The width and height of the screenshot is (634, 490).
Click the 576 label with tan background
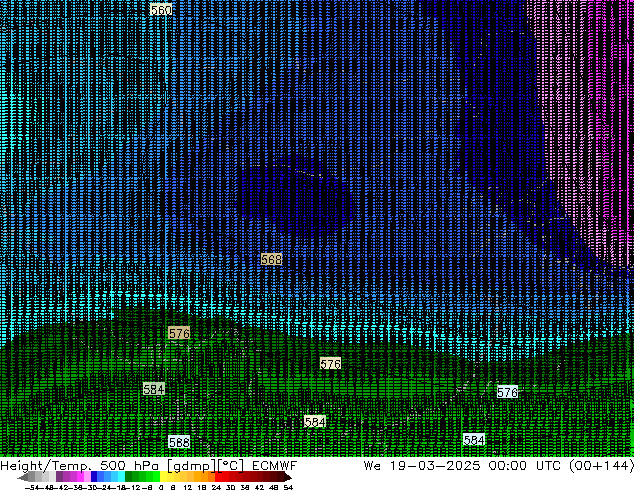[179, 333]
